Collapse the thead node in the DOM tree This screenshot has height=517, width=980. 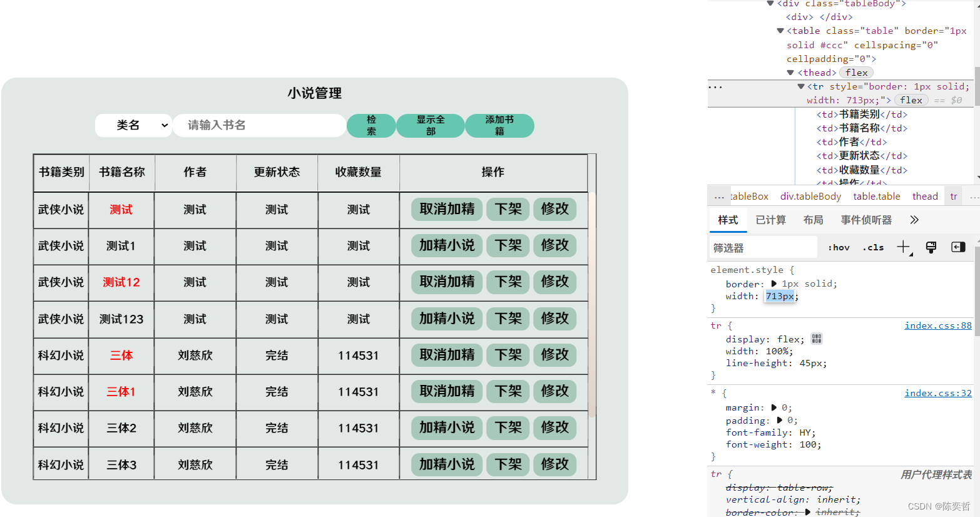[x=790, y=73]
